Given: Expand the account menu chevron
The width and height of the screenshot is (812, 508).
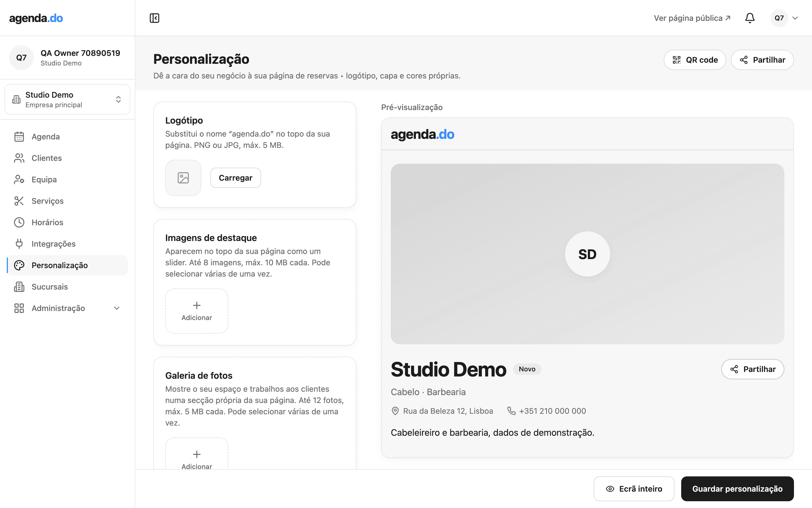Looking at the screenshot, I should 795,18.
